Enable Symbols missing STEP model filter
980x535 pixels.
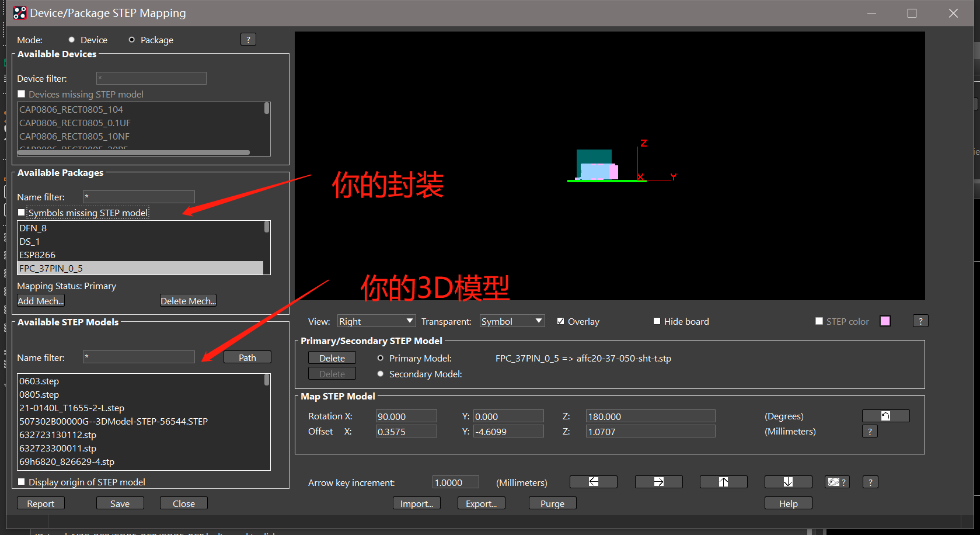click(22, 213)
